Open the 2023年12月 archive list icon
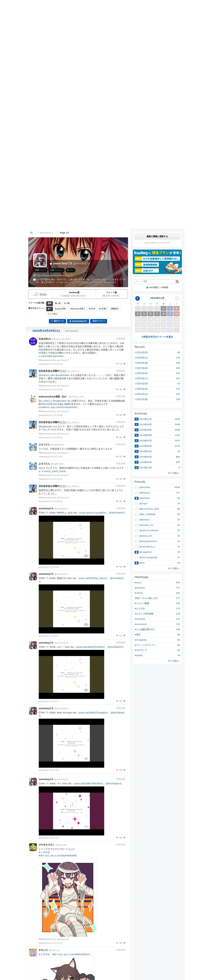 pos(136,468)
